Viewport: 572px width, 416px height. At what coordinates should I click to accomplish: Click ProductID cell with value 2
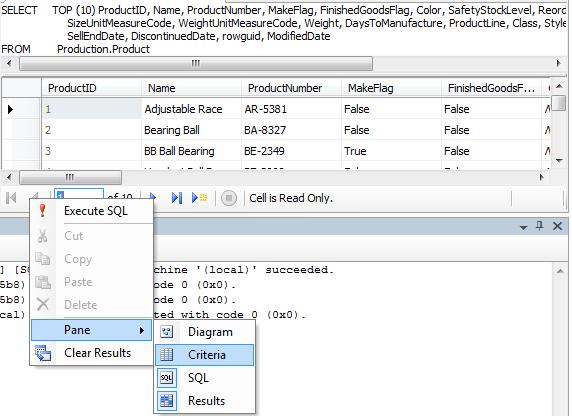tap(91, 130)
